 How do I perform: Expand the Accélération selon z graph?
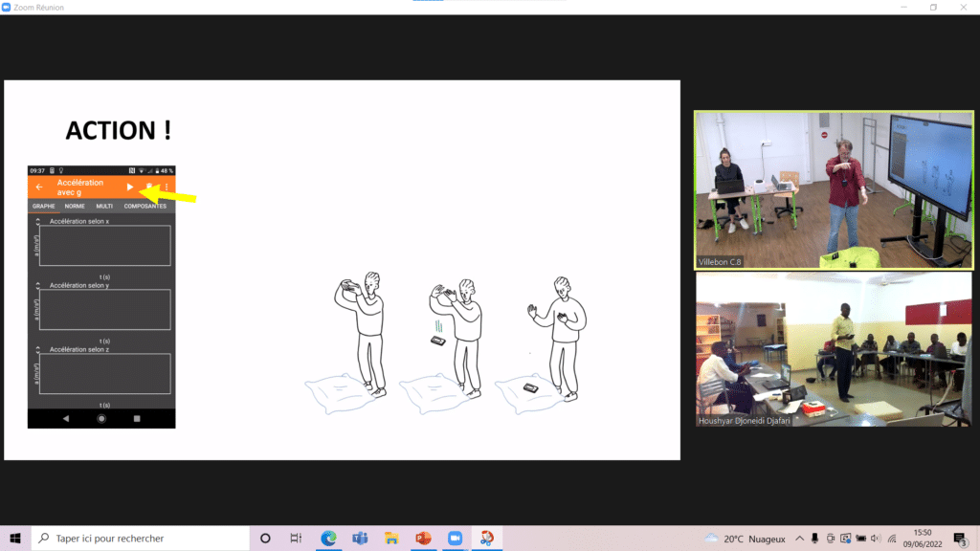(38, 350)
